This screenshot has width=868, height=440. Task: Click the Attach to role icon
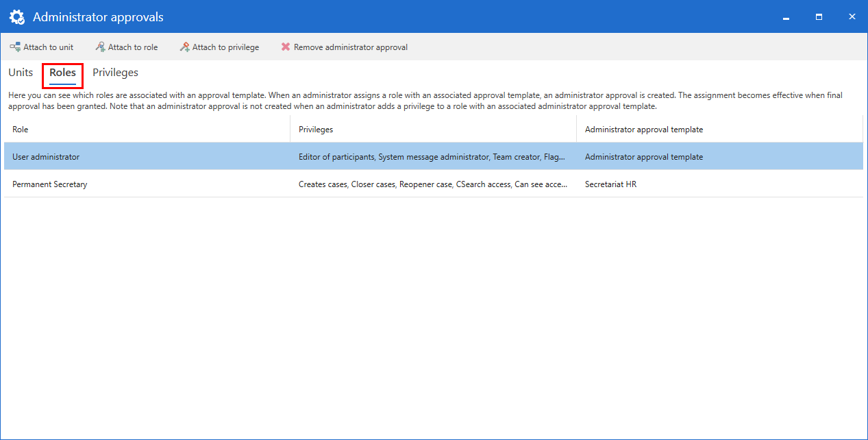tap(100, 47)
